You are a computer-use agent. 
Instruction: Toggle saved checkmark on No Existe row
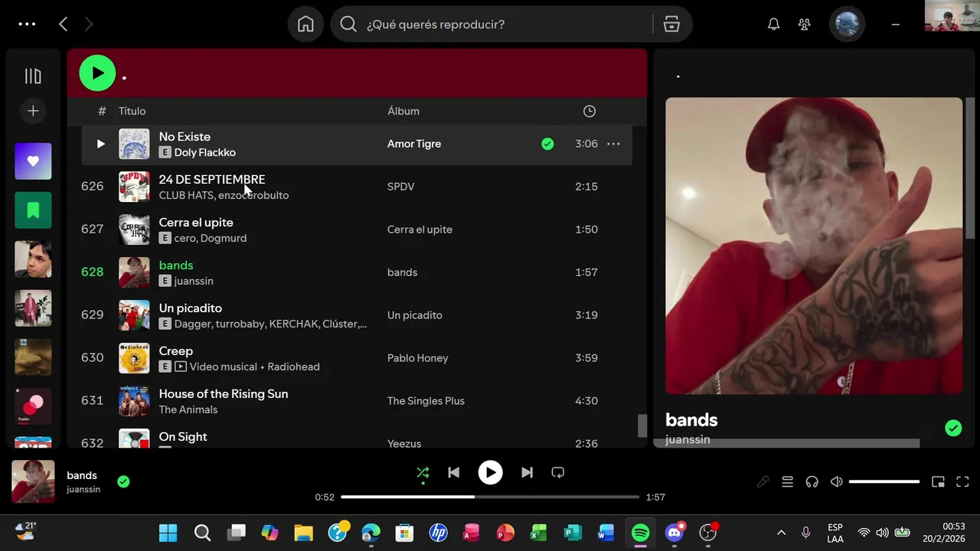tap(547, 144)
